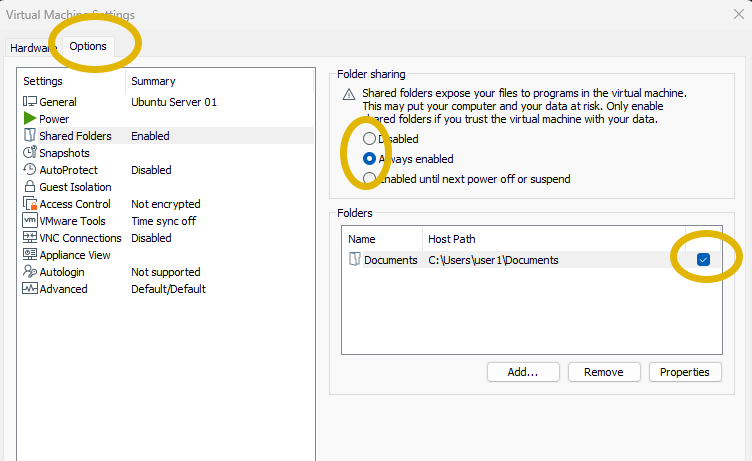Image resolution: width=752 pixels, height=461 pixels.
Task: Click the Advanced graph icon
Action: tap(30, 288)
